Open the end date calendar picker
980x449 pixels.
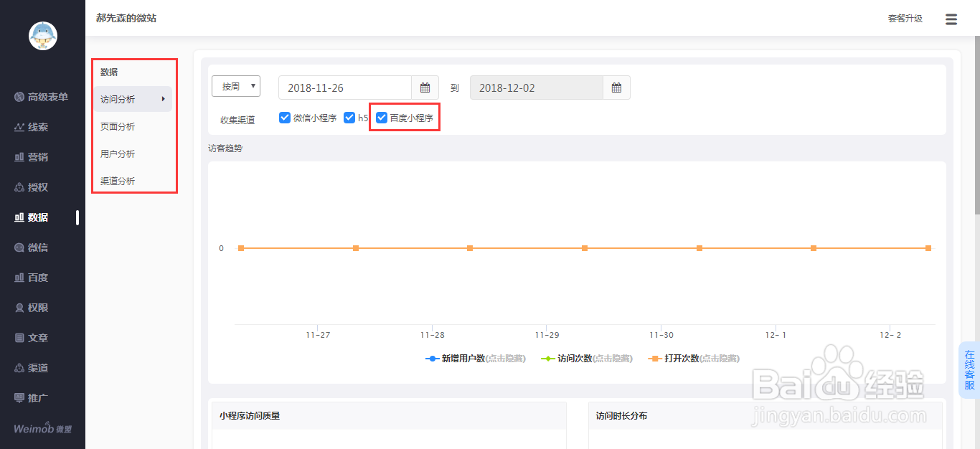[616, 87]
